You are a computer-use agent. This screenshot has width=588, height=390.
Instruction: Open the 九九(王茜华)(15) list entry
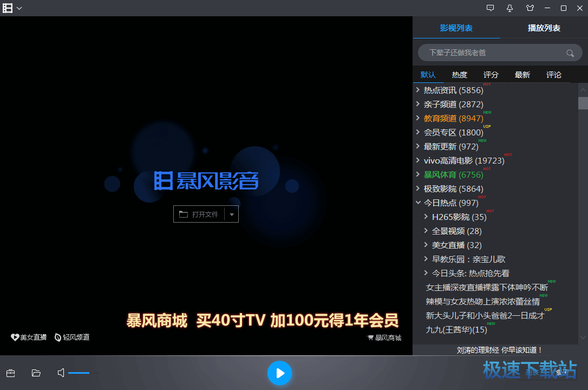456,330
